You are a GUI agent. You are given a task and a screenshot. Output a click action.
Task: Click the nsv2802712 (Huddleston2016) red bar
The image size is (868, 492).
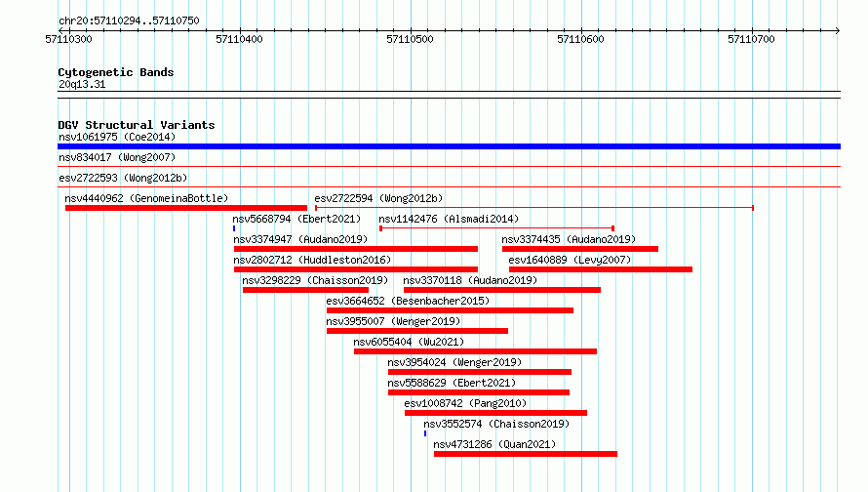coord(356,269)
